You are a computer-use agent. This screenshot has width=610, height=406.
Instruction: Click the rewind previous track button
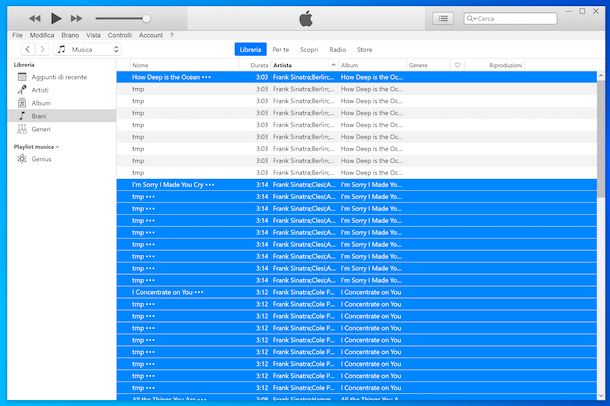coord(35,18)
